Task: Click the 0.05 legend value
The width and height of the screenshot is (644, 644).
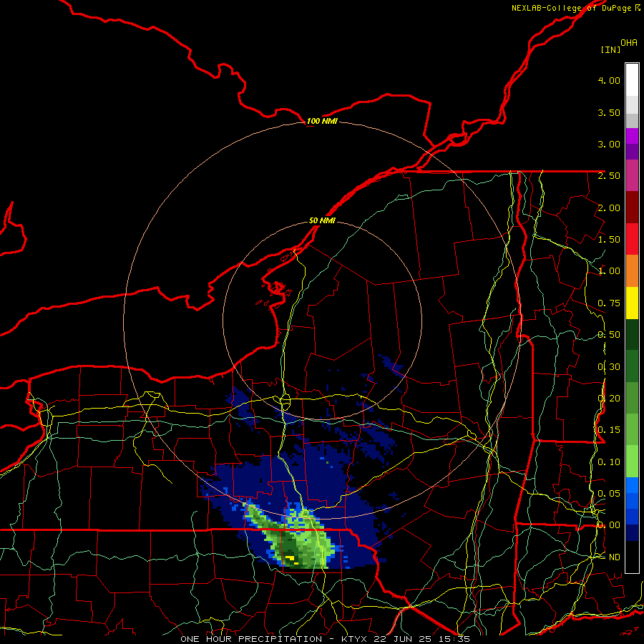Action: 609,493
